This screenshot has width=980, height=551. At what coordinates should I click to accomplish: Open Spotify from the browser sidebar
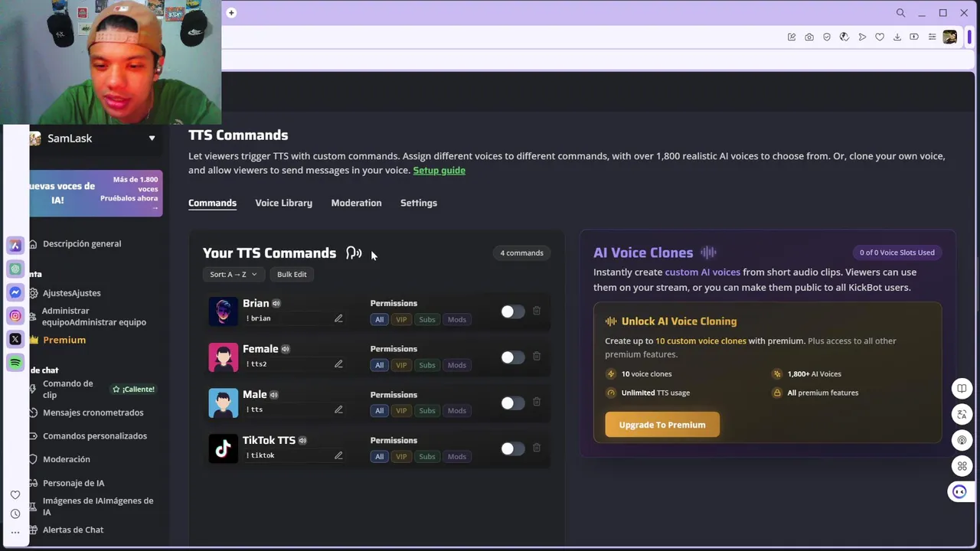(x=15, y=363)
